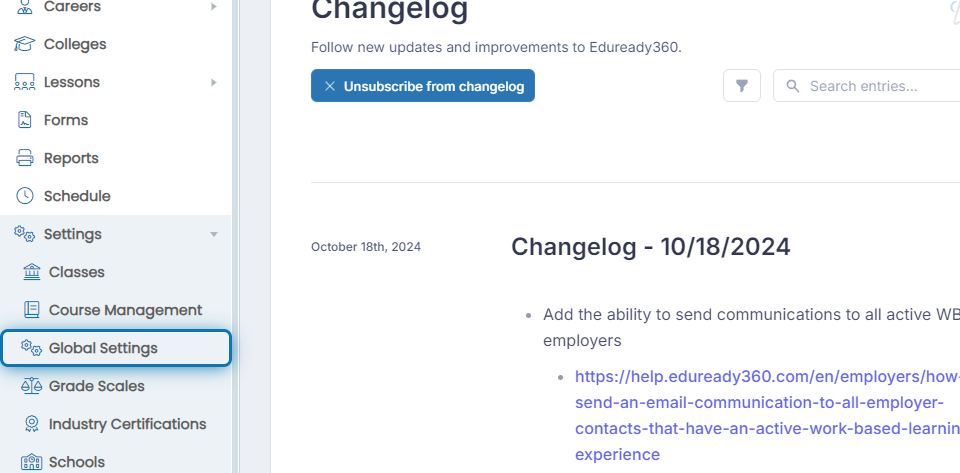960x473 pixels.
Task: Click the Reports printer icon
Action: (x=24, y=158)
